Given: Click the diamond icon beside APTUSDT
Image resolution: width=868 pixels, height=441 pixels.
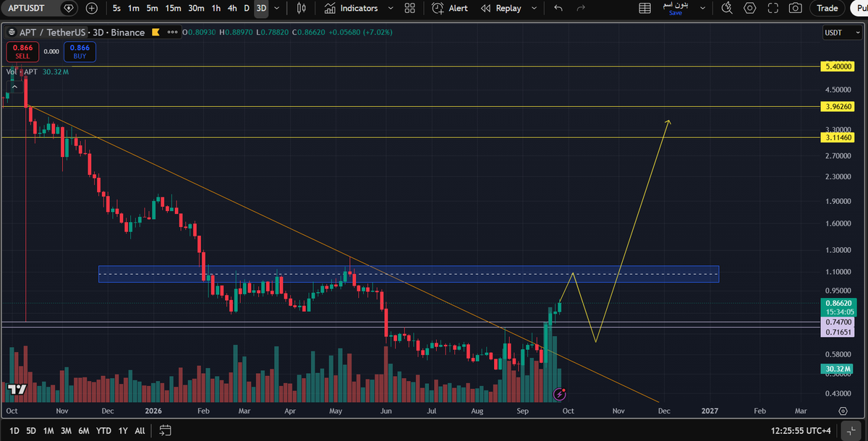Looking at the screenshot, I should [69, 9].
